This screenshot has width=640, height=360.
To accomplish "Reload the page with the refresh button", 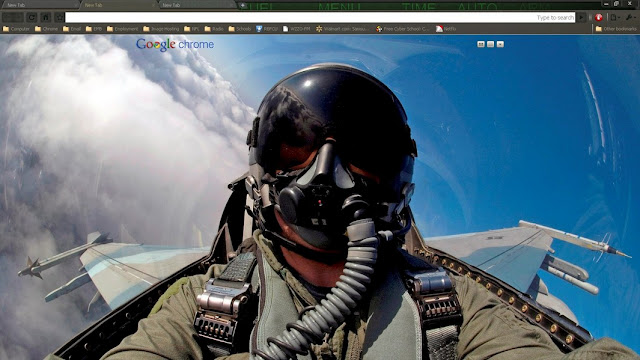I will (x=32, y=18).
